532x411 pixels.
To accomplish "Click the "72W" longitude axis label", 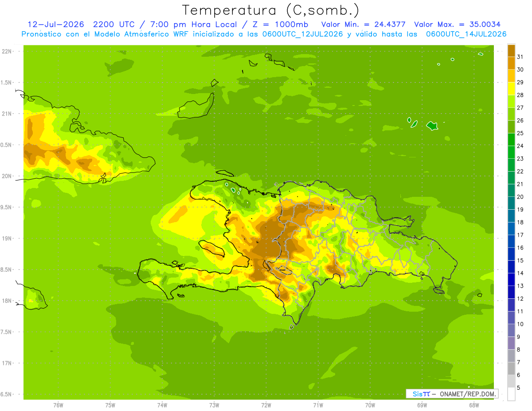I will [266, 405].
